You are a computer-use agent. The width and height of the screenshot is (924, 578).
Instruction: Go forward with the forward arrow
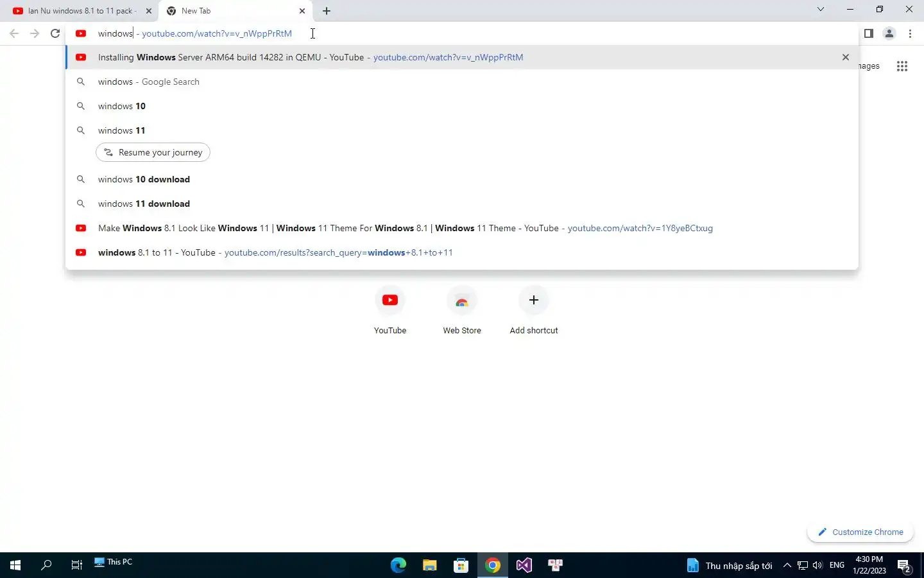(x=35, y=33)
